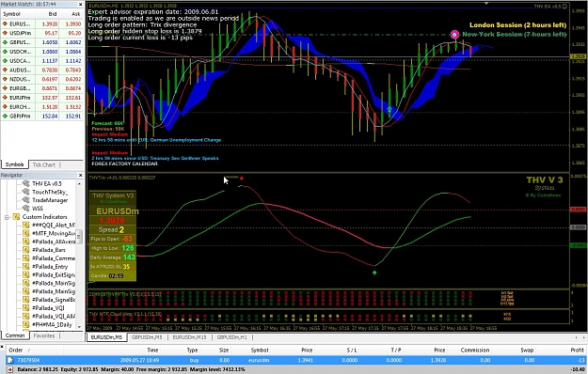Click the FOREX FACTORY CALENDAR label
588x374 pixels.
click(x=124, y=164)
